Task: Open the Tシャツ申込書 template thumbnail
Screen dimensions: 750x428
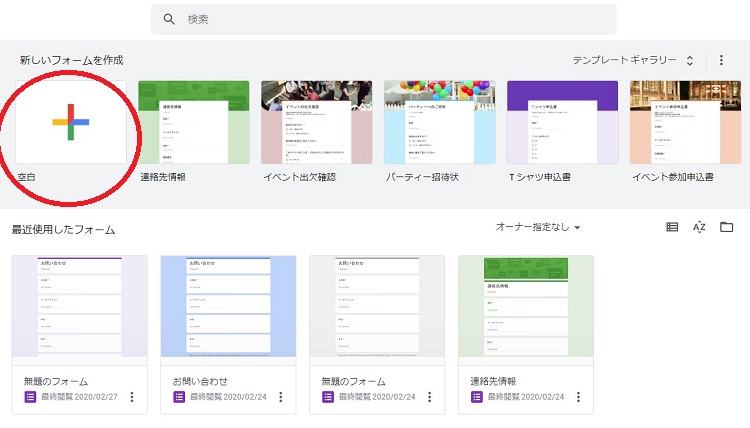Action: (x=562, y=122)
